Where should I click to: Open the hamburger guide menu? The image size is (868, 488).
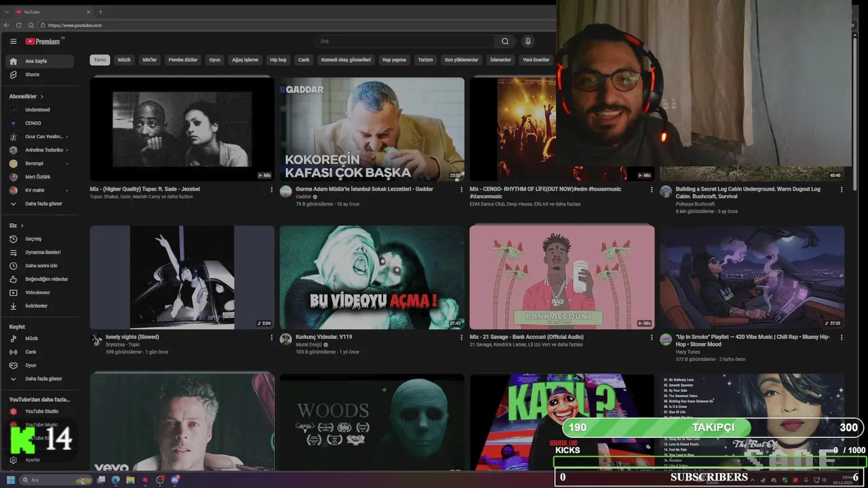13,41
